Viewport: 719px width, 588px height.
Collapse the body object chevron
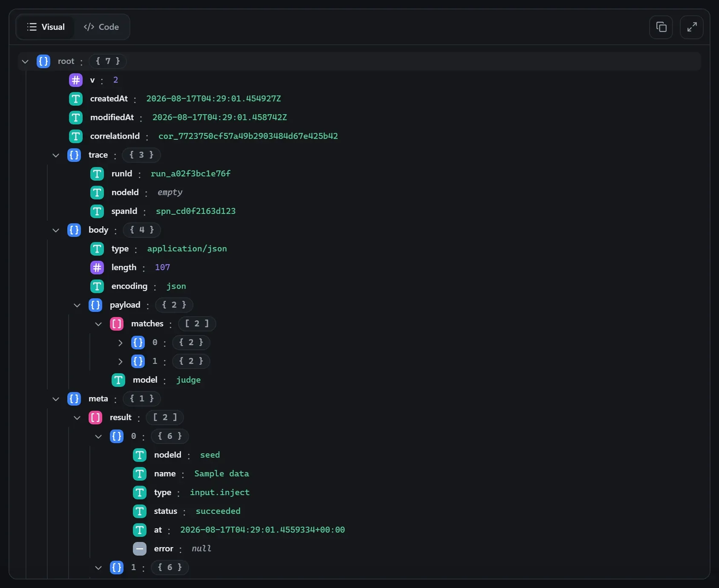pyautogui.click(x=56, y=230)
